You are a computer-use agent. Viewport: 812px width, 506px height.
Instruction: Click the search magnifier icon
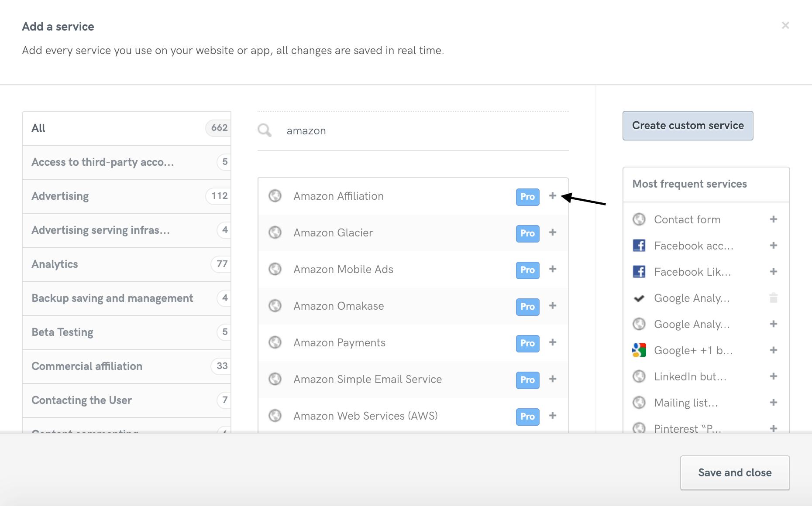(x=264, y=130)
